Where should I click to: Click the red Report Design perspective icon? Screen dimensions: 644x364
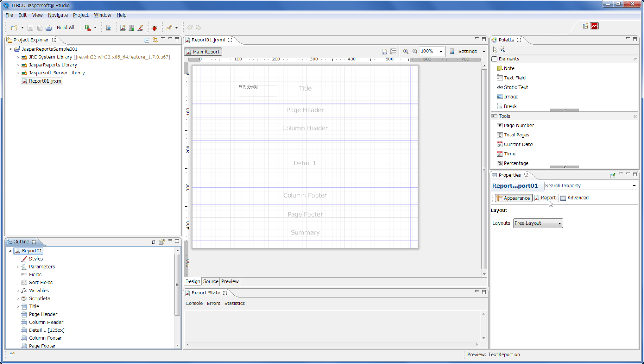[x=594, y=26]
